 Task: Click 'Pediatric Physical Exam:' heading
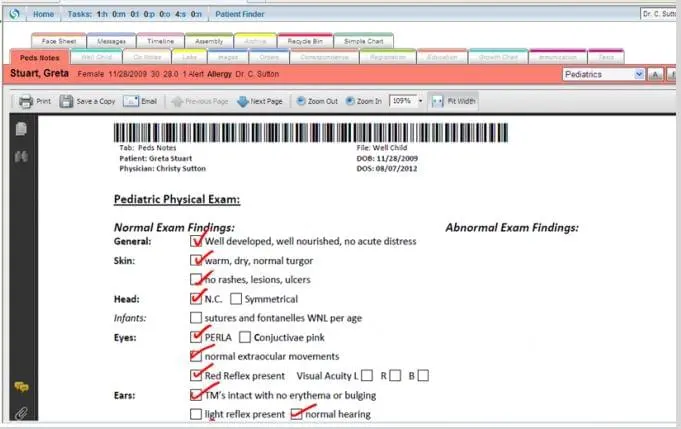point(177,199)
